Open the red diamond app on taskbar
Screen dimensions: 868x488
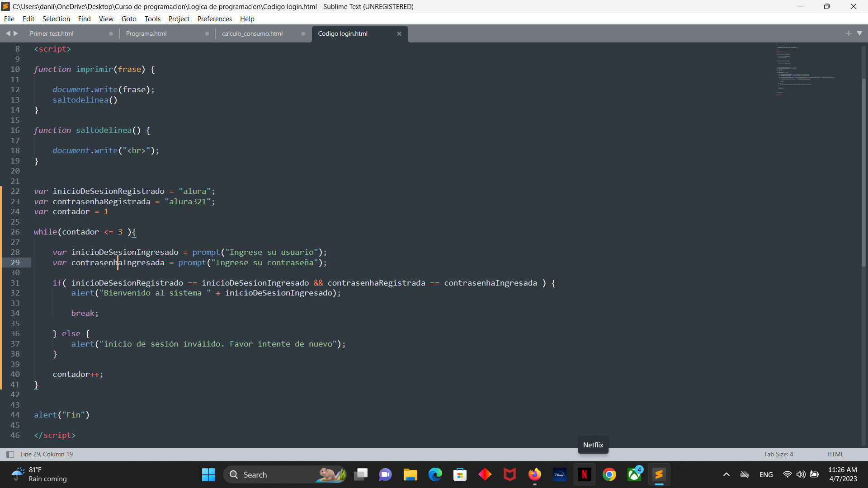tap(485, 474)
